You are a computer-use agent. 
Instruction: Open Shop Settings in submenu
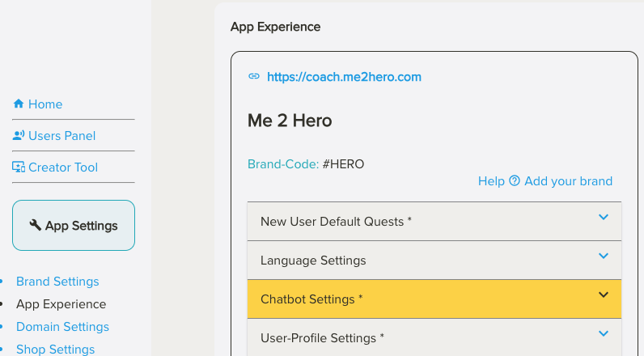[55, 350]
